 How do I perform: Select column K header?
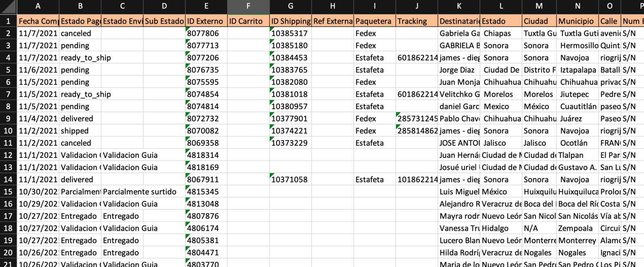(x=459, y=6)
